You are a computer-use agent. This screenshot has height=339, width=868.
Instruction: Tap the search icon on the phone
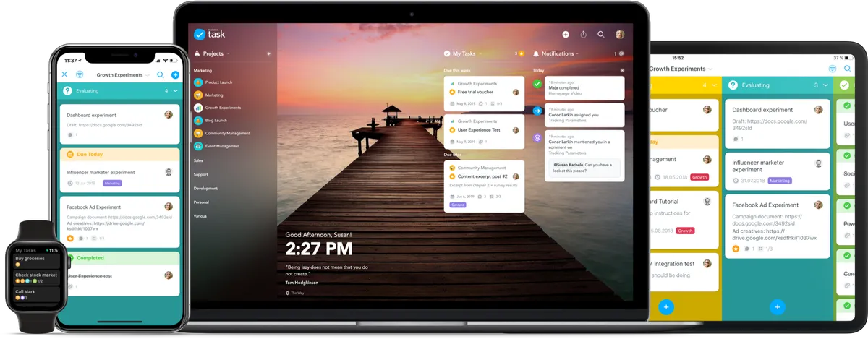pyautogui.click(x=161, y=74)
